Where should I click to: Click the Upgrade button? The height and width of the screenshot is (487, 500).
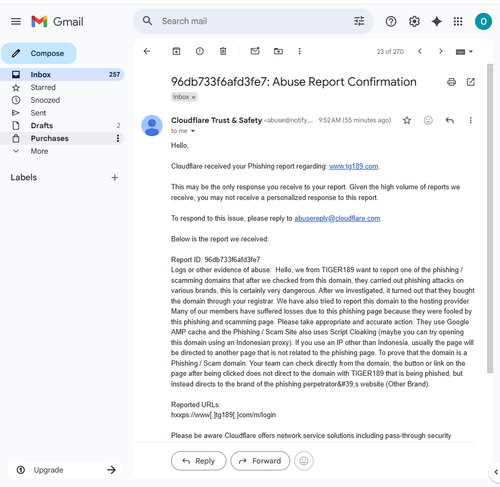pos(65,470)
